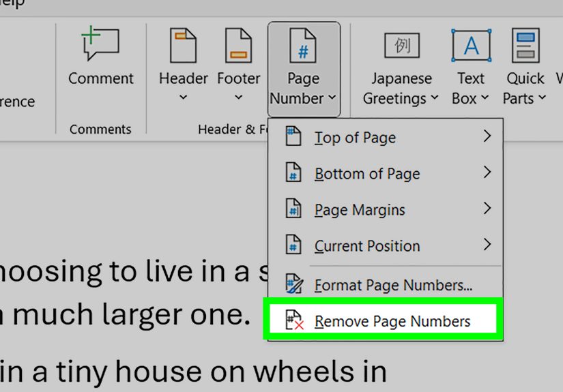This screenshot has width=563, height=392.
Task: Collapse the Page Number dropdown button
Action: 304,70
